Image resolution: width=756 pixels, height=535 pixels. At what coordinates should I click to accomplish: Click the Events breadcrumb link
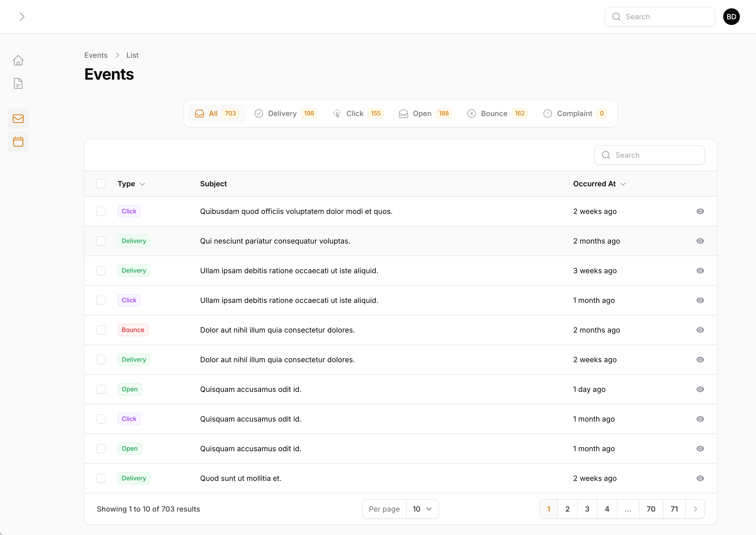(x=96, y=55)
